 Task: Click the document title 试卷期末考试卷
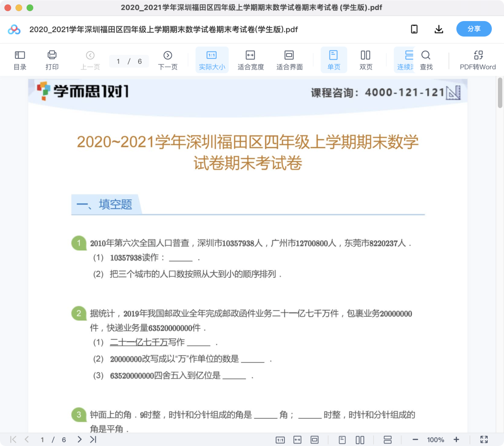click(x=248, y=163)
